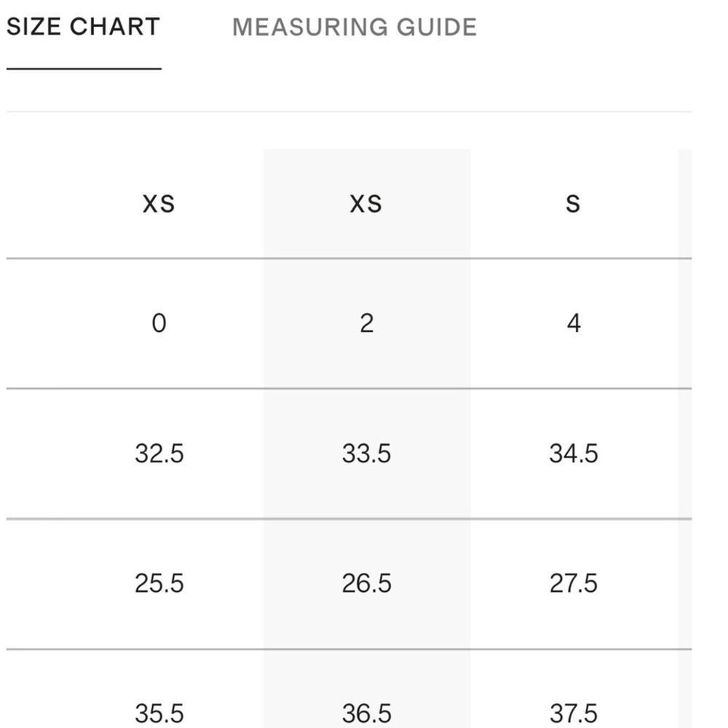Click the size 0 cell
This screenshot has height=728, width=728.
click(x=159, y=323)
